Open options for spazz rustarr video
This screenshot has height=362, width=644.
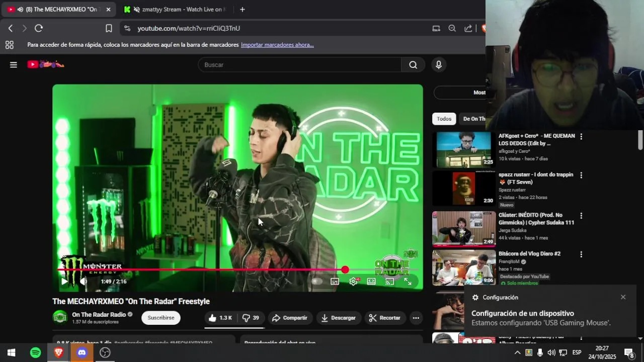(x=581, y=175)
